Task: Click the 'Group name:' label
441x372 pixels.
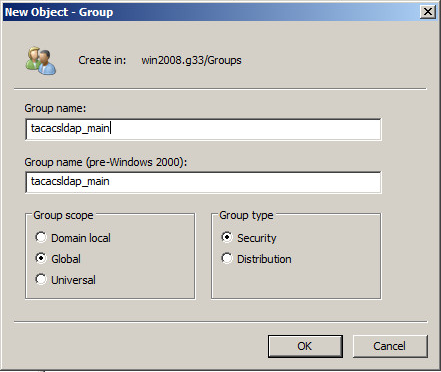Action: (55, 108)
